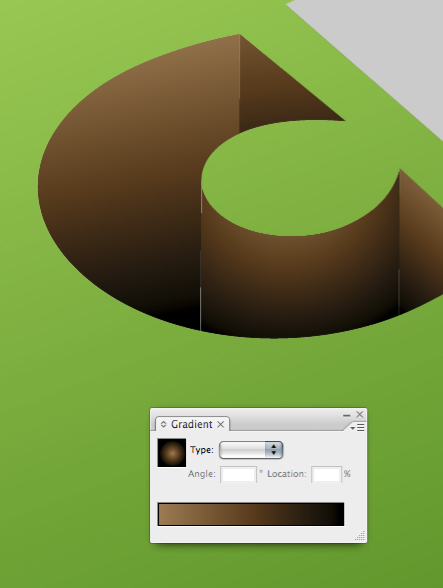Click into the Location percentage field

pyautogui.click(x=326, y=474)
